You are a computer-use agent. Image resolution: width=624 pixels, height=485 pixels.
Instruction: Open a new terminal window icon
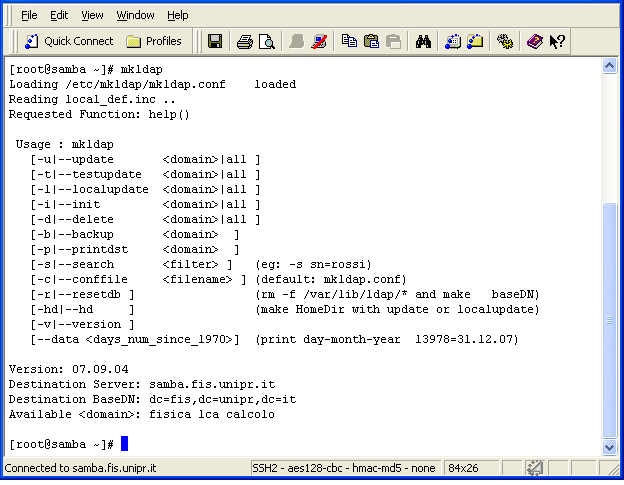453,42
